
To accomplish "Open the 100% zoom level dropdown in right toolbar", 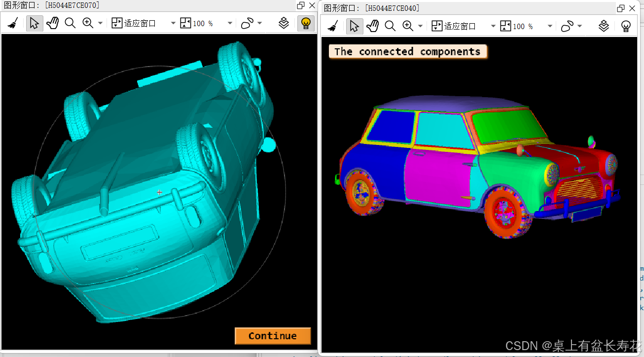I will point(549,26).
